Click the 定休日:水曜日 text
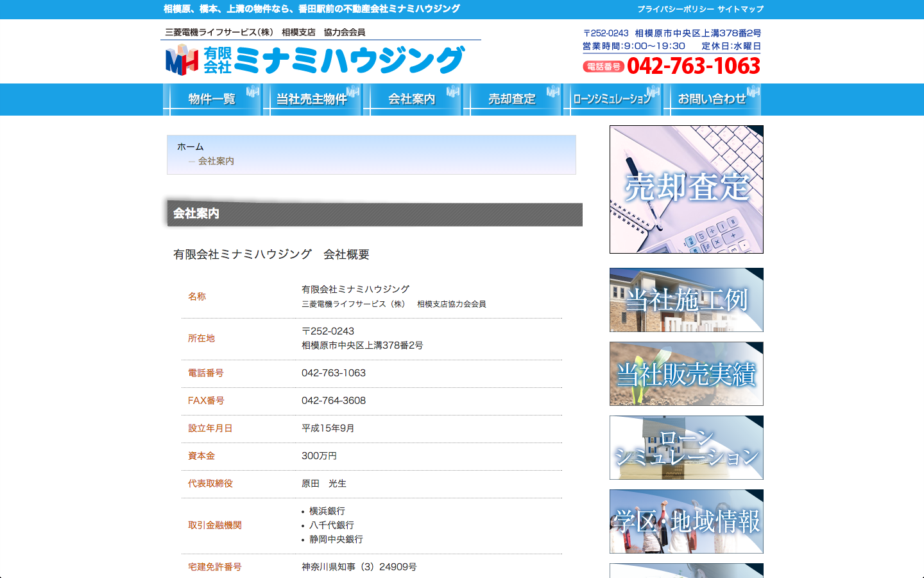This screenshot has width=924, height=578. [x=732, y=46]
